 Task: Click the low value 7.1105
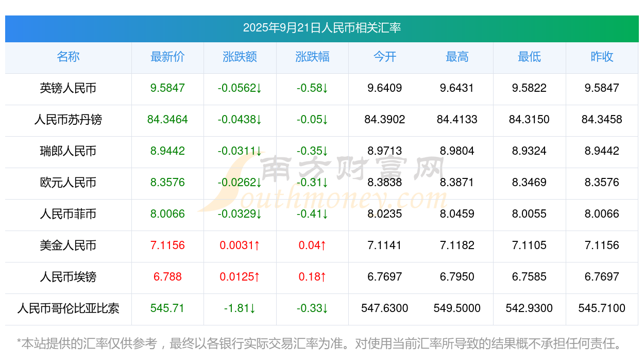(529, 246)
